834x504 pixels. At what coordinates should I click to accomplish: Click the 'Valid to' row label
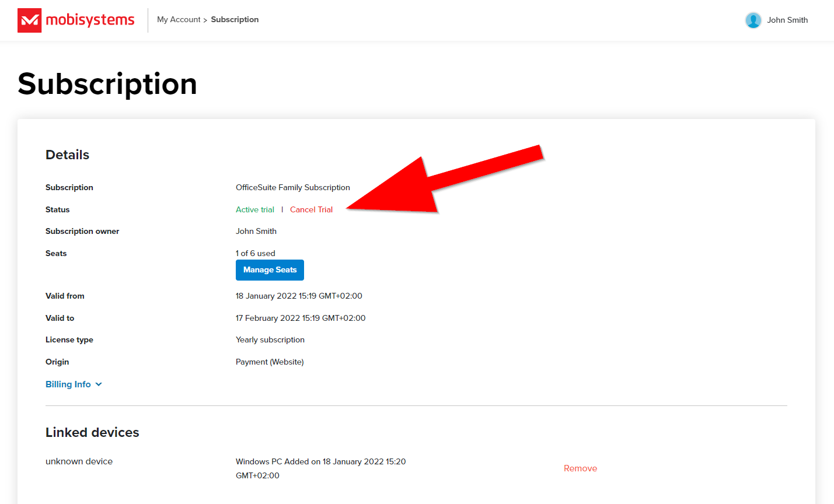tap(60, 318)
